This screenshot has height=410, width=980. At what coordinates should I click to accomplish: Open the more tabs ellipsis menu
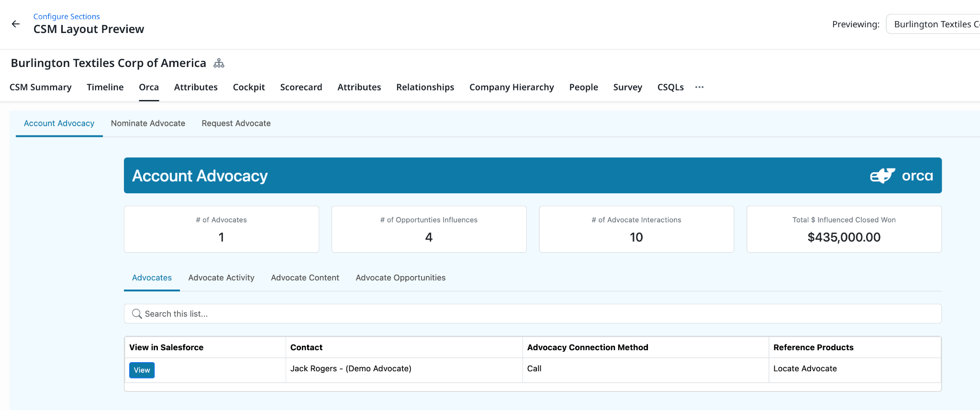[x=699, y=87]
